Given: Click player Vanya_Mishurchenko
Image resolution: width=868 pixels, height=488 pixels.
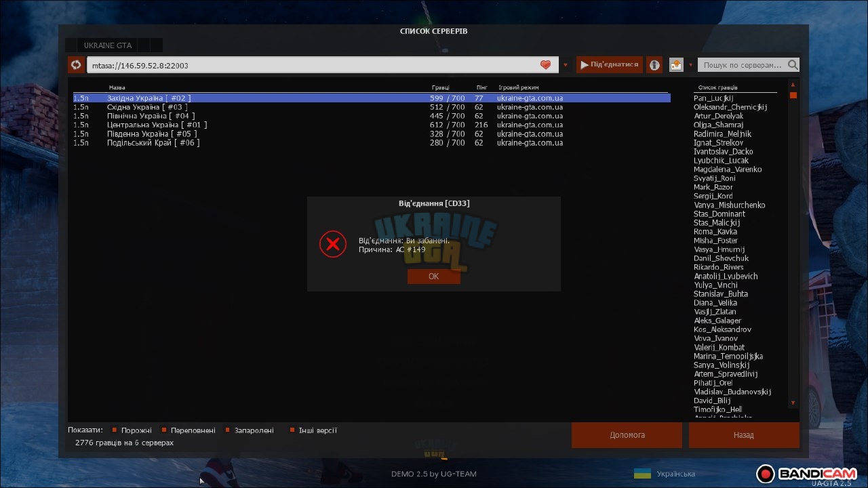Looking at the screenshot, I should click(729, 205).
